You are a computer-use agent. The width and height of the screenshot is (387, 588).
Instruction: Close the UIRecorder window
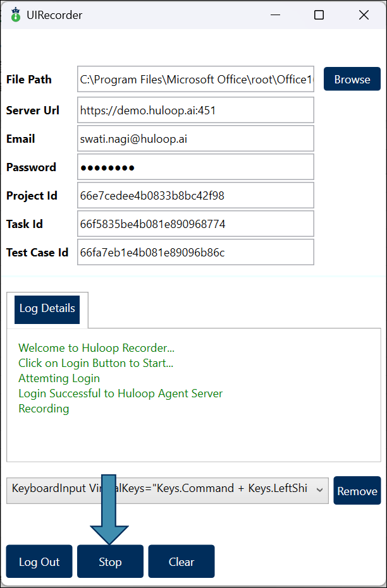pyautogui.click(x=364, y=15)
